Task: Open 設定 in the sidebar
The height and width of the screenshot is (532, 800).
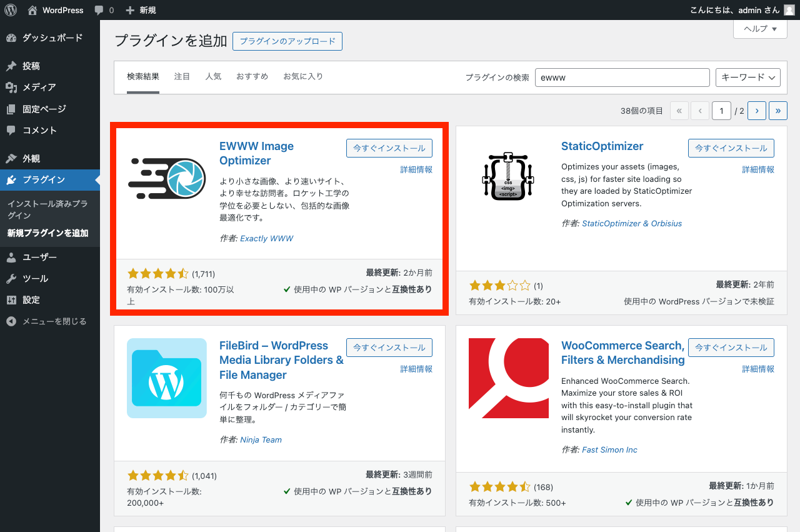Action: coord(50,300)
